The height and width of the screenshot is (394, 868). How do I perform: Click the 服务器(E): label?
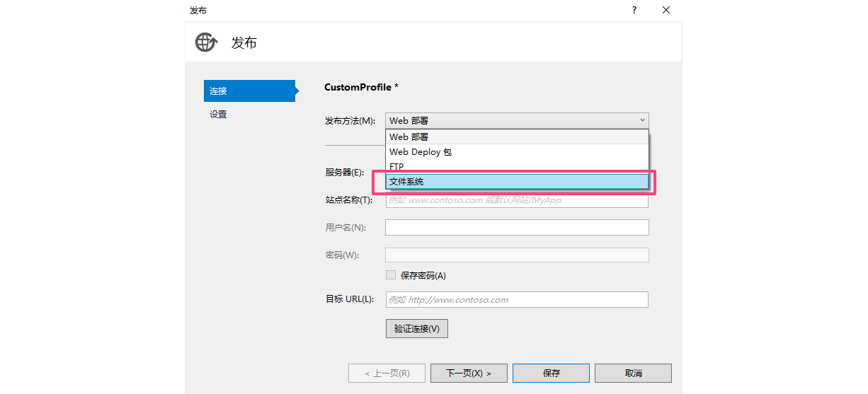click(344, 173)
